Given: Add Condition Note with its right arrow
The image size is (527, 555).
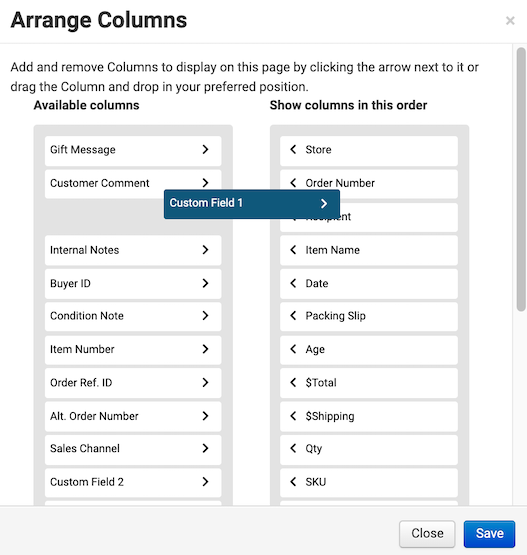Looking at the screenshot, I should (205, 315).
